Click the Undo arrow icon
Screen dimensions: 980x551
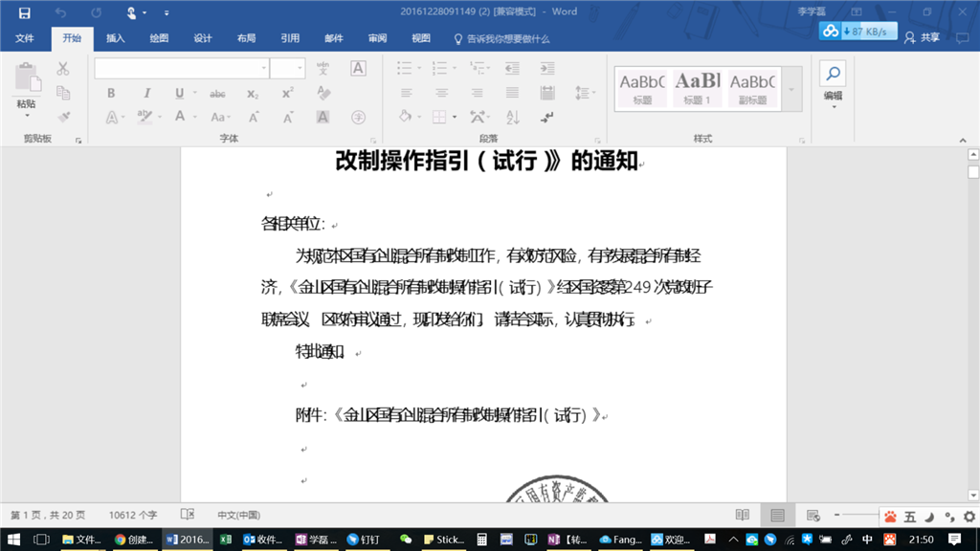[x=60, y=12]
